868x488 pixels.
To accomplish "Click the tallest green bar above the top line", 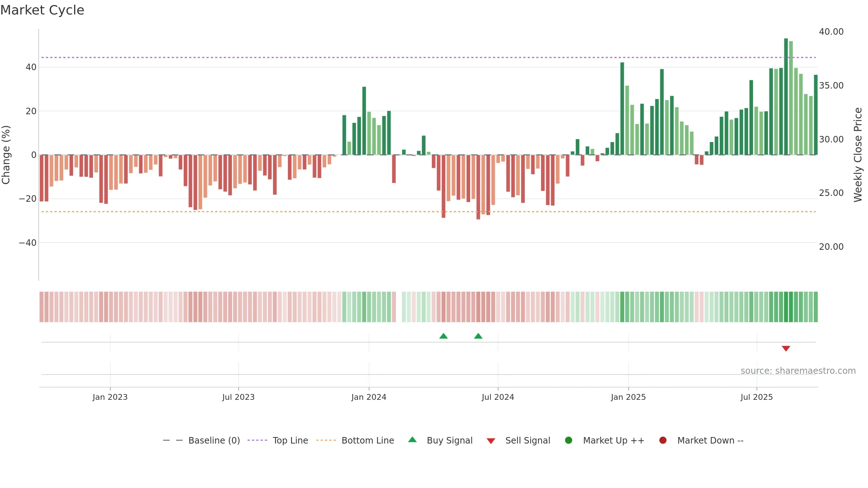I will pos(786,97).
